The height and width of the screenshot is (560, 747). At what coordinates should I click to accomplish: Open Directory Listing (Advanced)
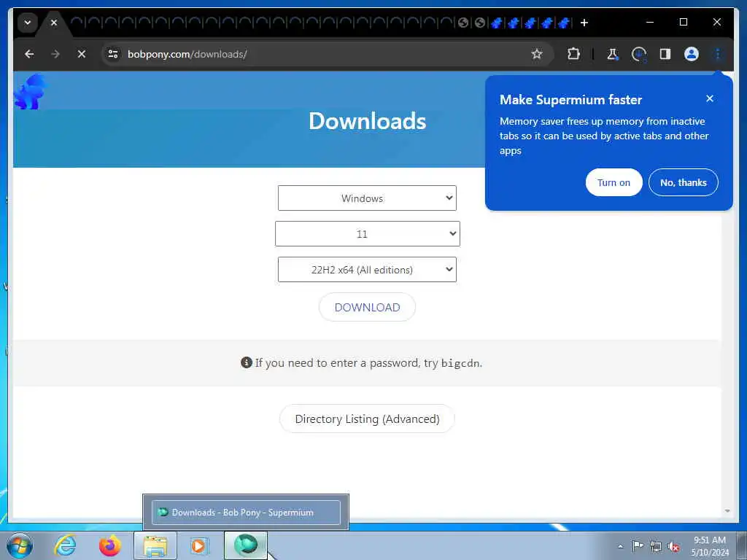pyautogui.click(x=367, y=419)
